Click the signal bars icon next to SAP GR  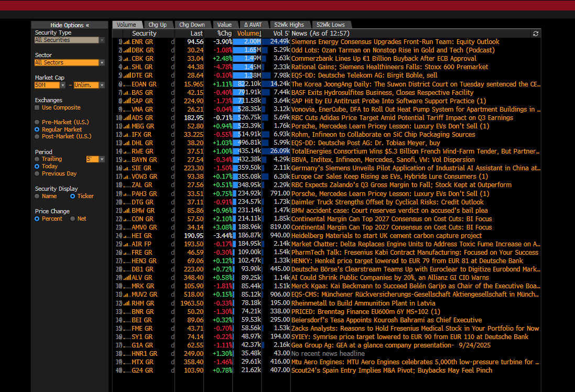click(x=126, y=101)
